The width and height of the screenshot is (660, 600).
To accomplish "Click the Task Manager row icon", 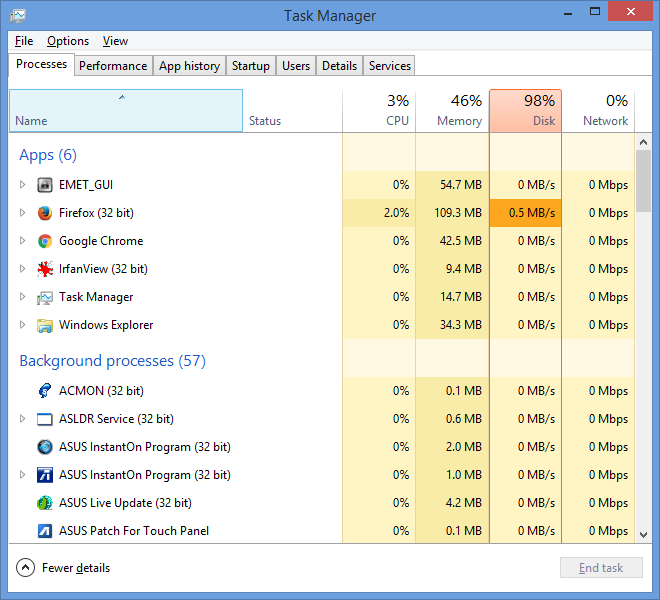I will 45,297.
